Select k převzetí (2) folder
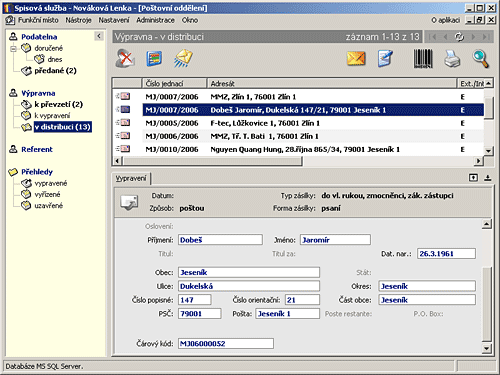500x375 pixels. point(58,104)
